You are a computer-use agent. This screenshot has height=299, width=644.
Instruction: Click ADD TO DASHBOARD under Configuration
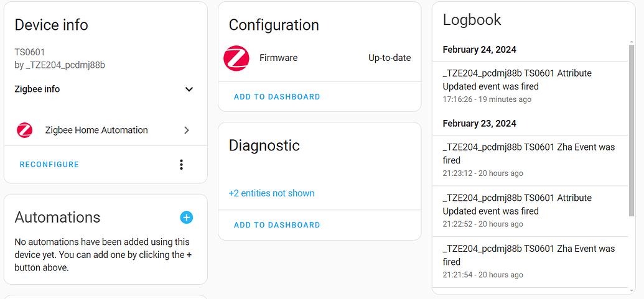click(277, 97)
